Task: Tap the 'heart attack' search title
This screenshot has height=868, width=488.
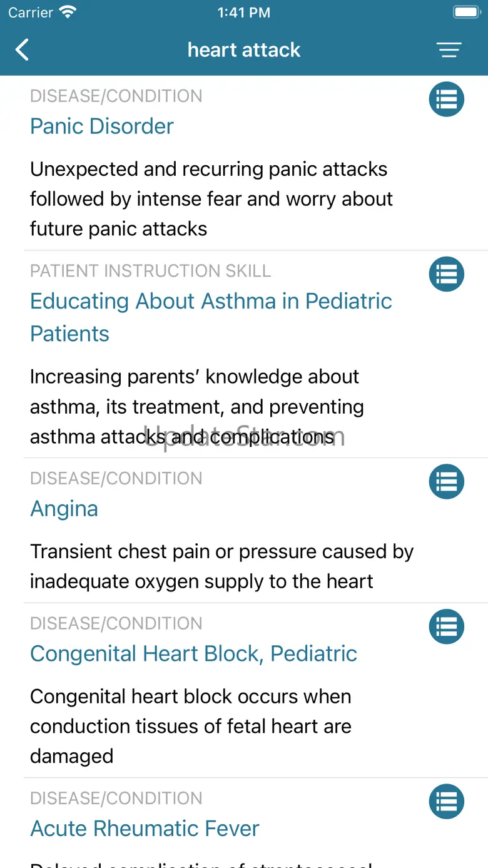Action: (244, 50)
